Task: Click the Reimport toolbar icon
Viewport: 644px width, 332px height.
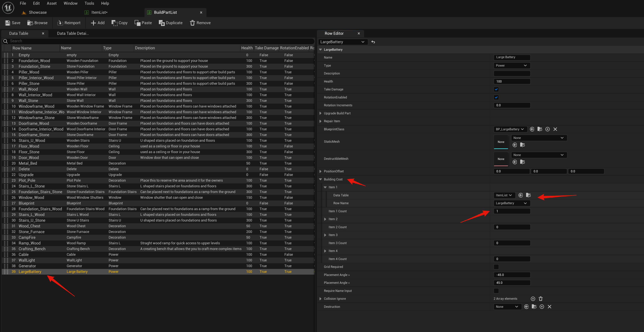Action: coord(60,23)
